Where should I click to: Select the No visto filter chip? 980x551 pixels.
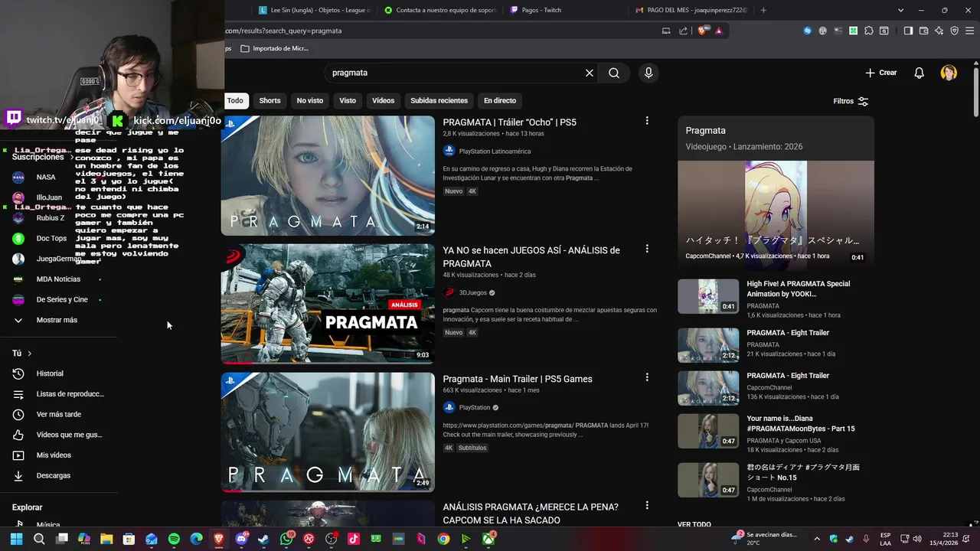310,100
